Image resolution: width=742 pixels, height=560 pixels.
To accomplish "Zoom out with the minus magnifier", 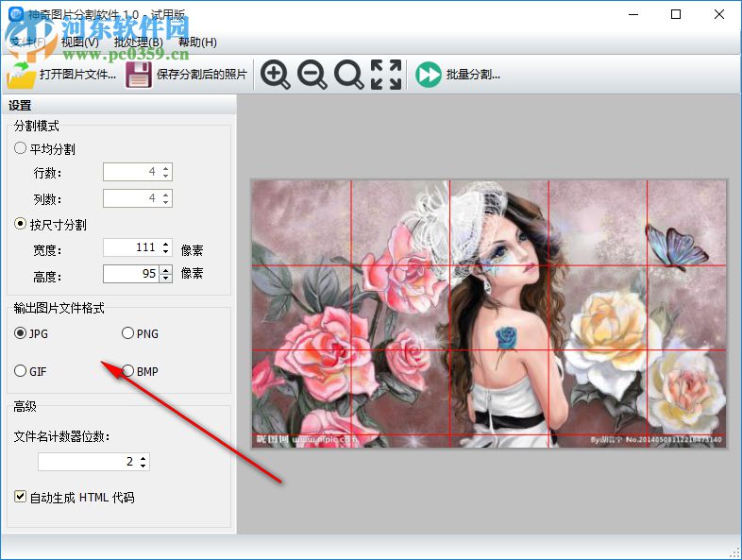I will 312,75.
